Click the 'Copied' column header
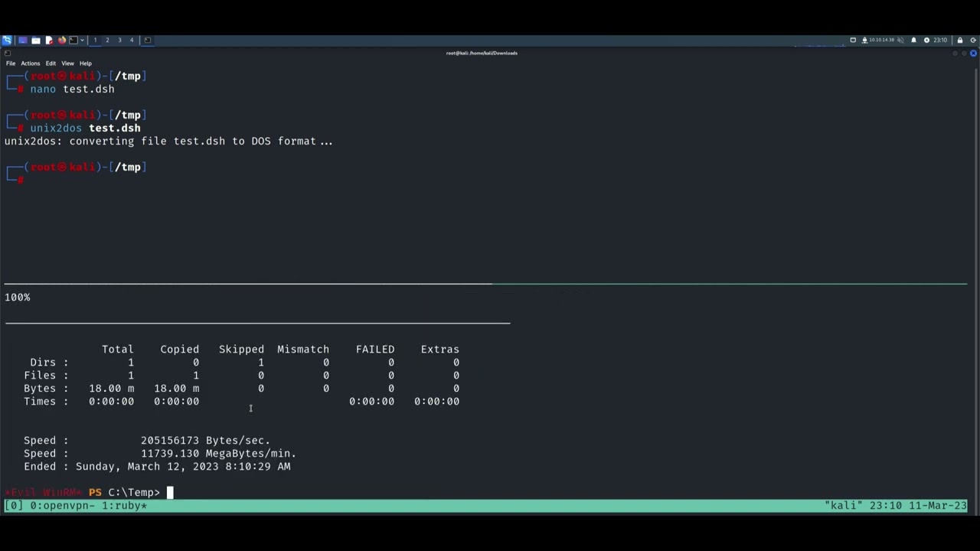 pyautogui.click(x=180, y=349)
